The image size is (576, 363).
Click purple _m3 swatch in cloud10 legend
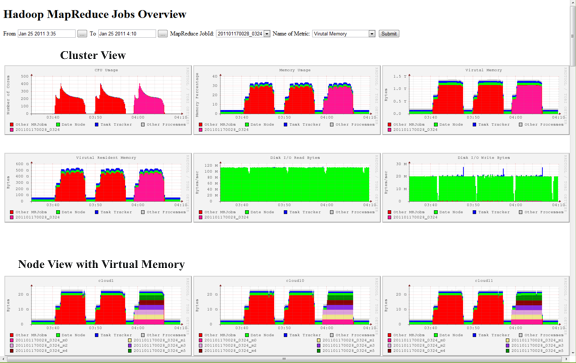(318, 346)
